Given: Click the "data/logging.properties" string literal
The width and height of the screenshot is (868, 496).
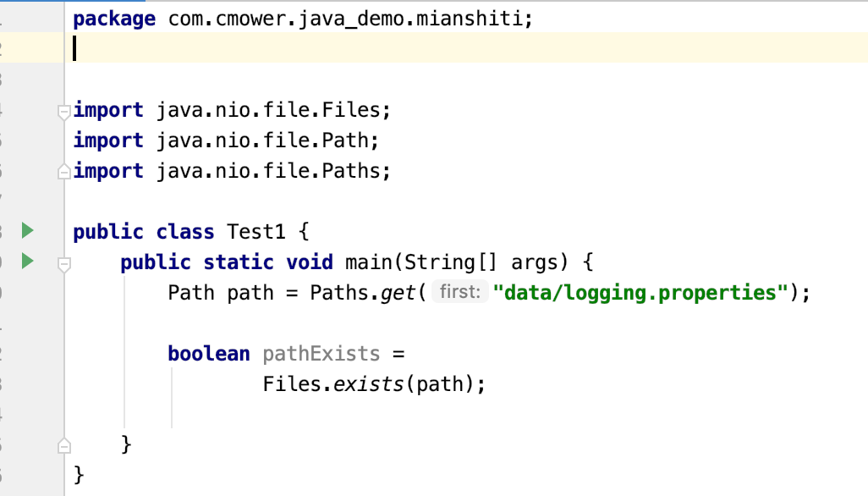Looking at the screenshot, I should 640,292.
